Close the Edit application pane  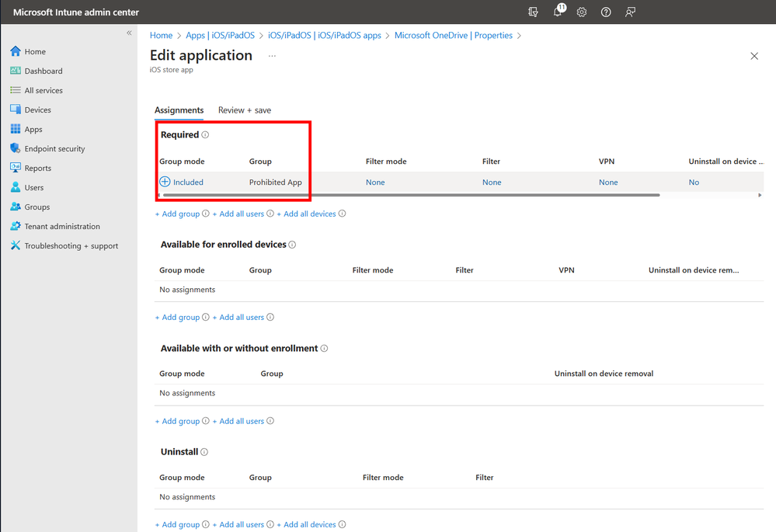pos(754,56)
